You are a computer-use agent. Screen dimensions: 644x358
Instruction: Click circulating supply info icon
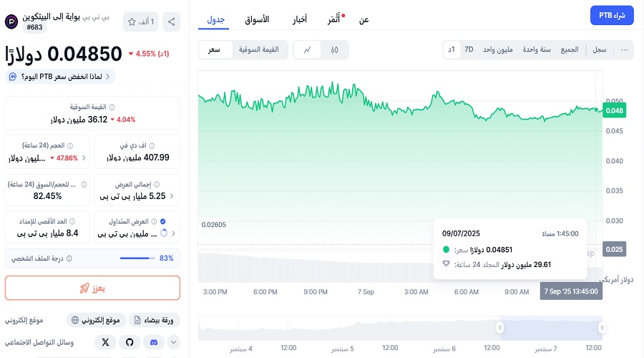click(x=154, y=221)
